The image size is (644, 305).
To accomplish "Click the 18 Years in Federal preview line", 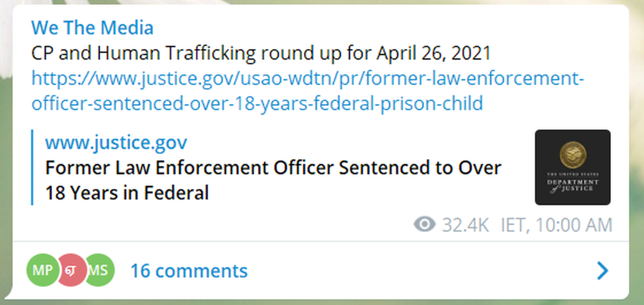I will (127, 193).
